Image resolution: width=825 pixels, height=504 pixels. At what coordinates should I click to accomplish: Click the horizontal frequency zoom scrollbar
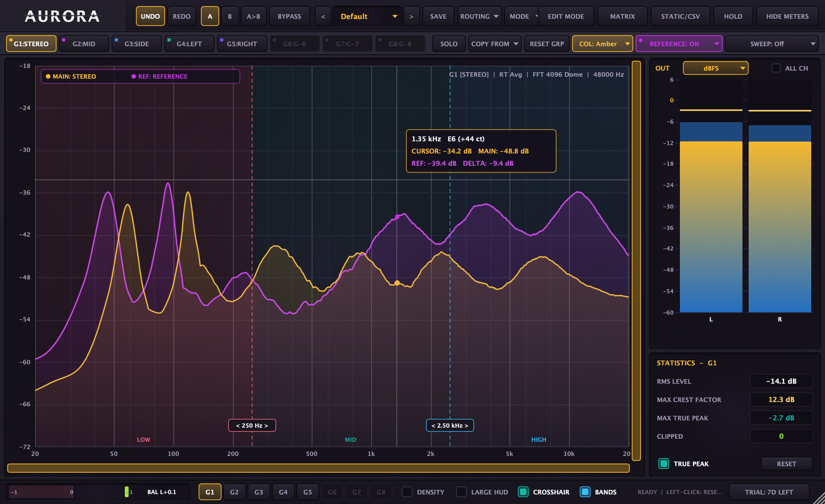tap(319, 468)
